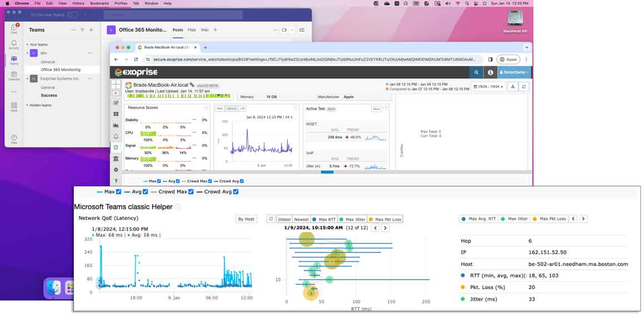Uncheck the Avg checkbox in the enlarged inset
The height and width of the screenshot is (318, 644).
(x=145, y=191)
